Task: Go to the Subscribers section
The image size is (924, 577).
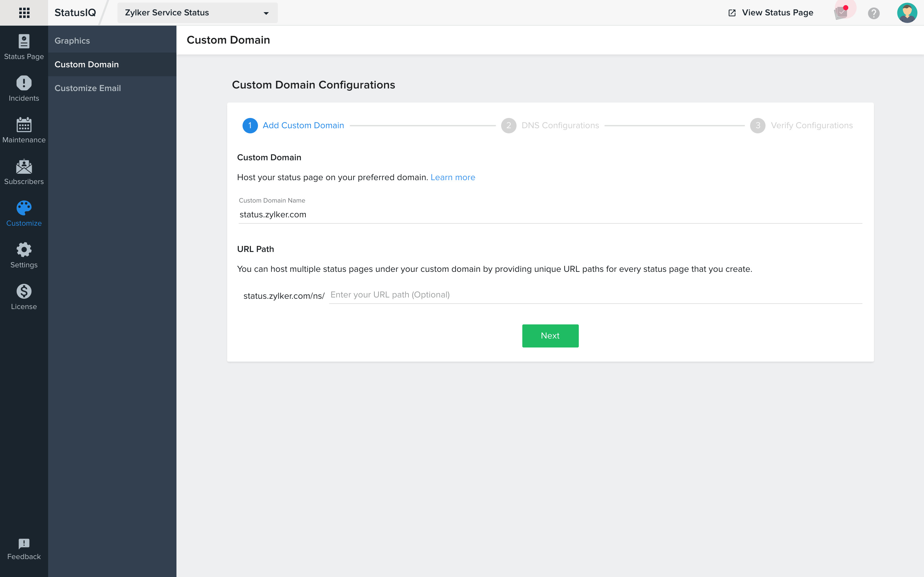Action: (x=24, y=171)
